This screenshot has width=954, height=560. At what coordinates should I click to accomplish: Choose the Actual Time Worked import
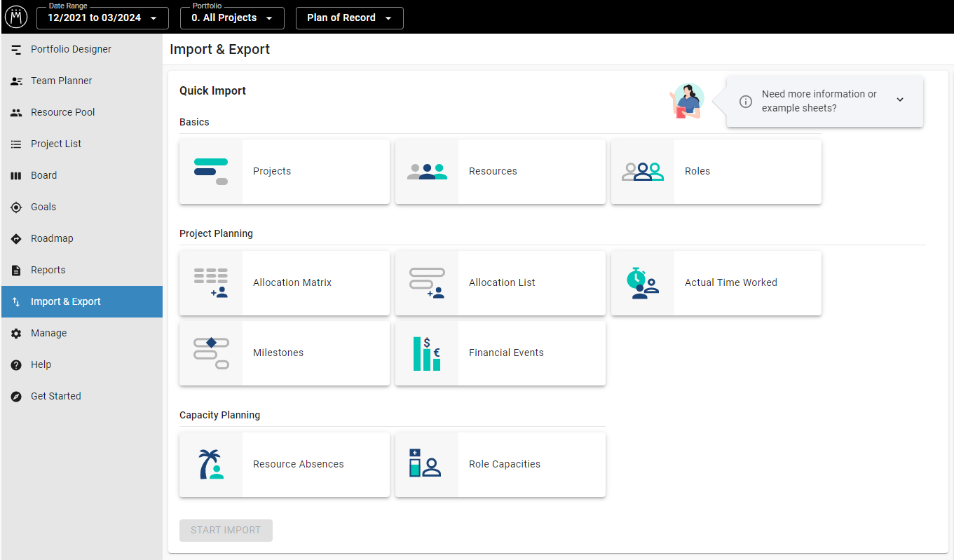(x=716, y=283)
